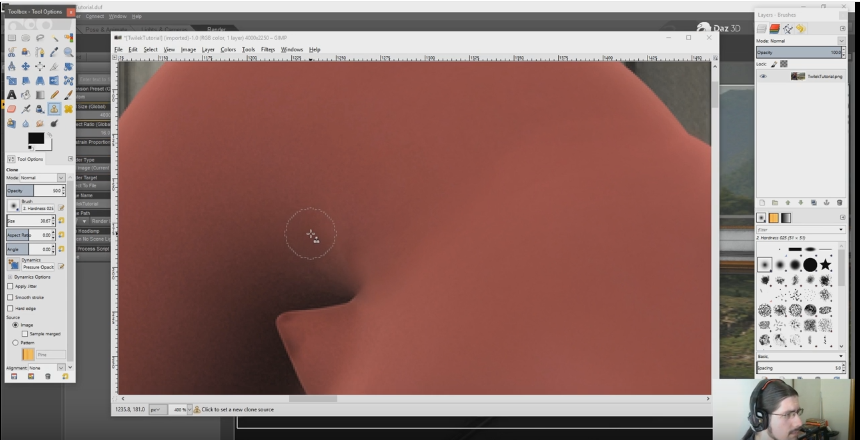Open the GIMP Layer menu
The width and height of the screenshot is (860, 440).
208,49
